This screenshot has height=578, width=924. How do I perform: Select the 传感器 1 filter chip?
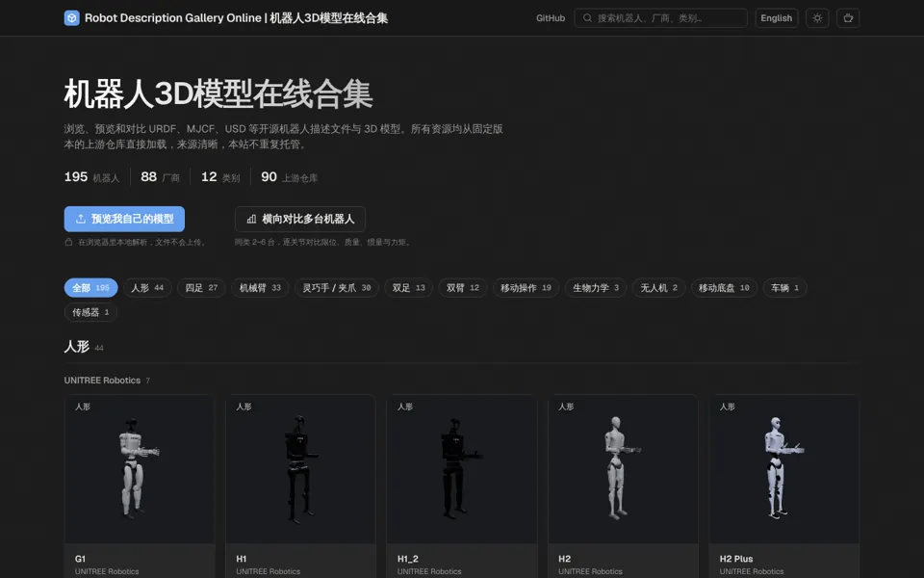tap(90, 312)
